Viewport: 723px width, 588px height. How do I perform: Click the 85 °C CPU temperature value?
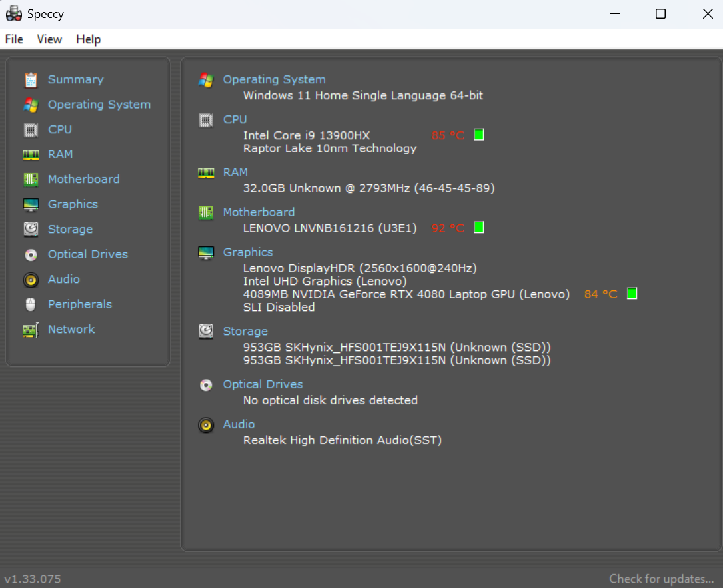(448, 135)
